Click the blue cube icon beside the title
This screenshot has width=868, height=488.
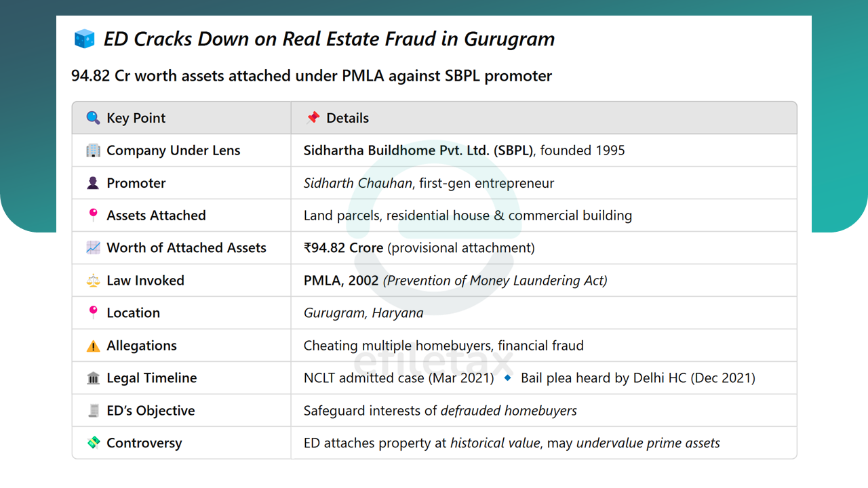[85, 39]
